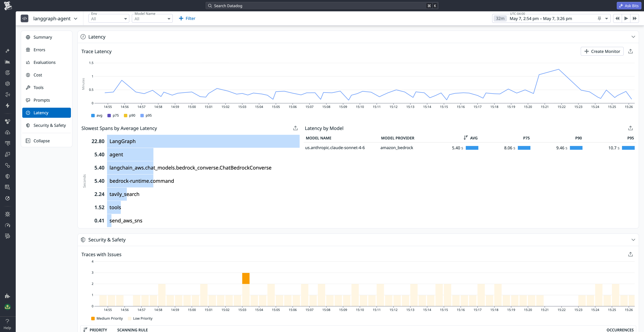Skip time range forward
Viewport: 644px width, 332px height.
click(x=634, y=19)
